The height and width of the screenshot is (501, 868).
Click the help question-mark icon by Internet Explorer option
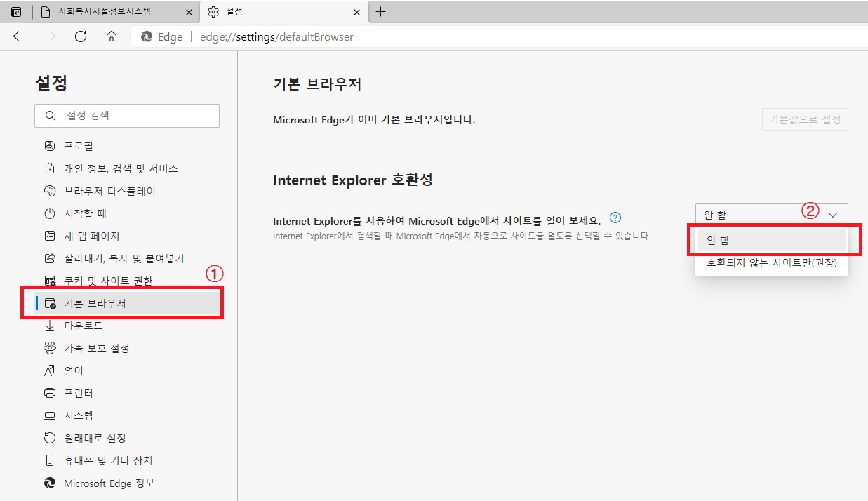615,217
